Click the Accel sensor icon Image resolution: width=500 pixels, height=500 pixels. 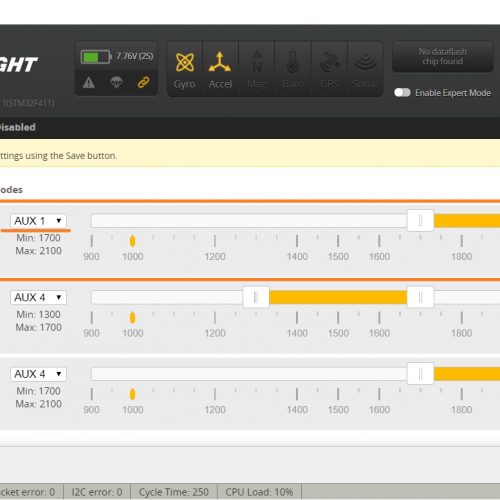click(x=220, y=69)
